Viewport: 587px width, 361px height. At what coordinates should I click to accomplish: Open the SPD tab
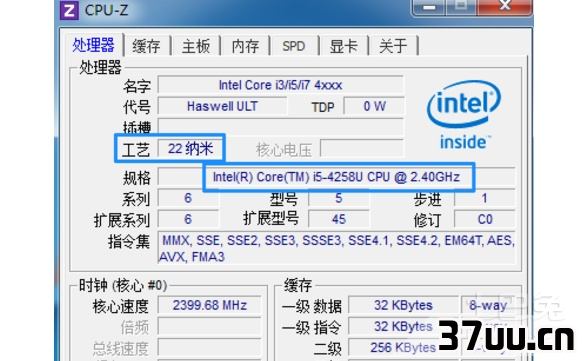click(x=294, y=46)
